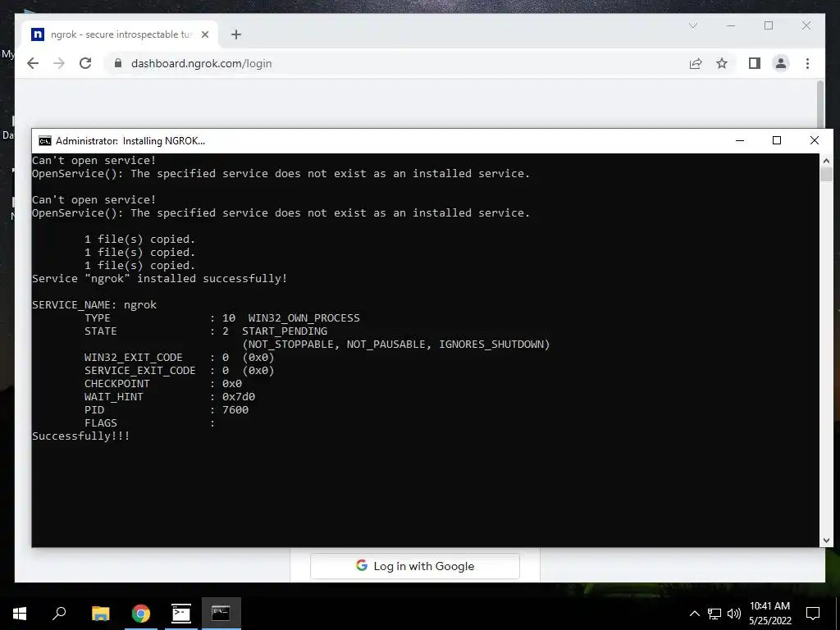Click the forward navigation arrow

tap(59, 63)
